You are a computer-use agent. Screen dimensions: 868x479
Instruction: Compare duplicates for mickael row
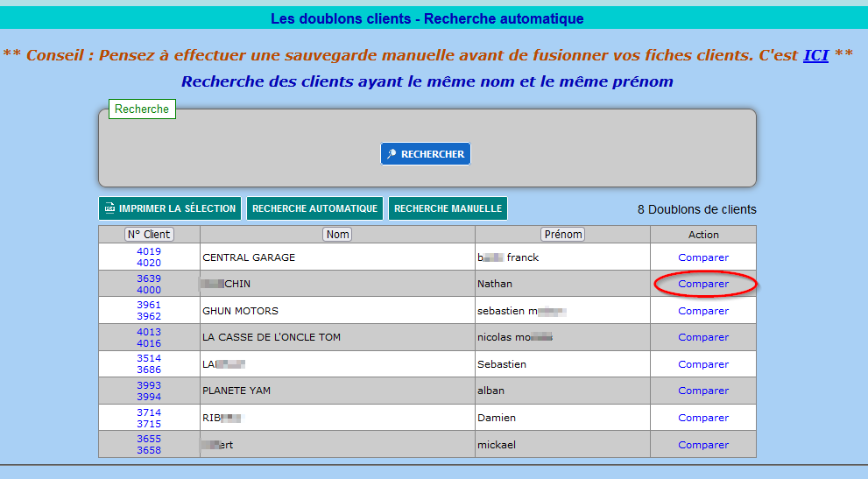[x=702, y=445]
